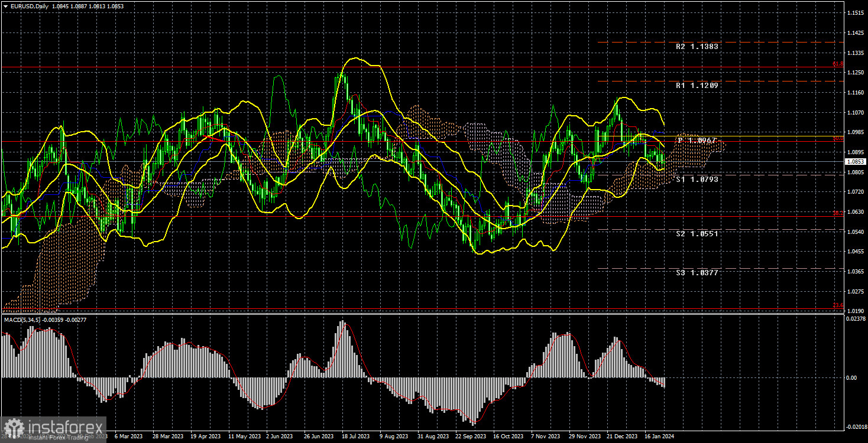Click the triangle arrow before EURUSD,Daily
This screenshot has width=868, height=443.
5,6
